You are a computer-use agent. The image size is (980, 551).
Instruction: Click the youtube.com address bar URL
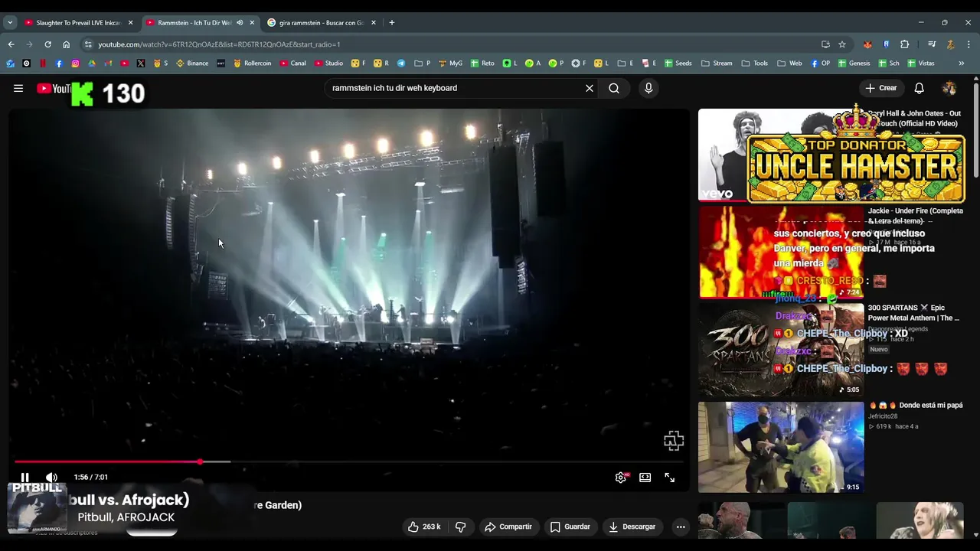click(x=219, y=44)
